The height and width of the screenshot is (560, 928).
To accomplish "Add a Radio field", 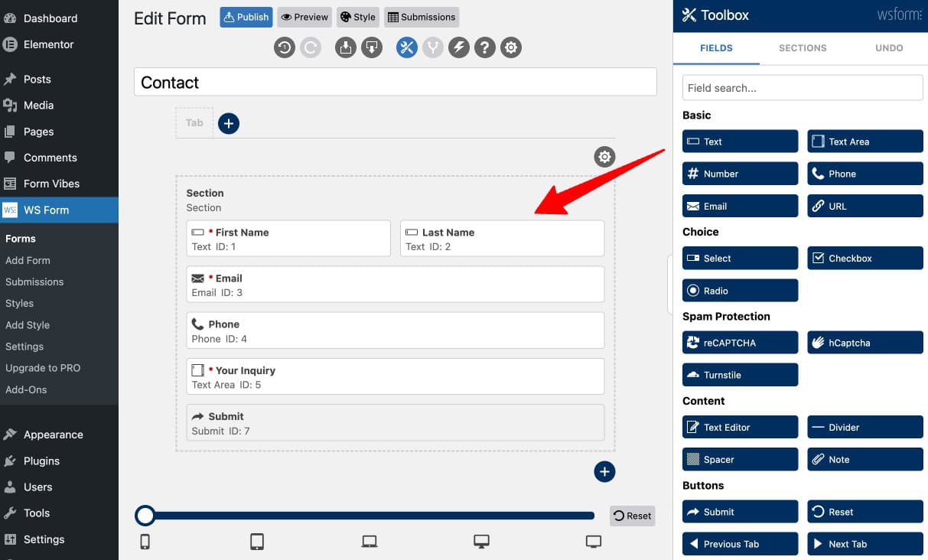I will pos(740,290).
